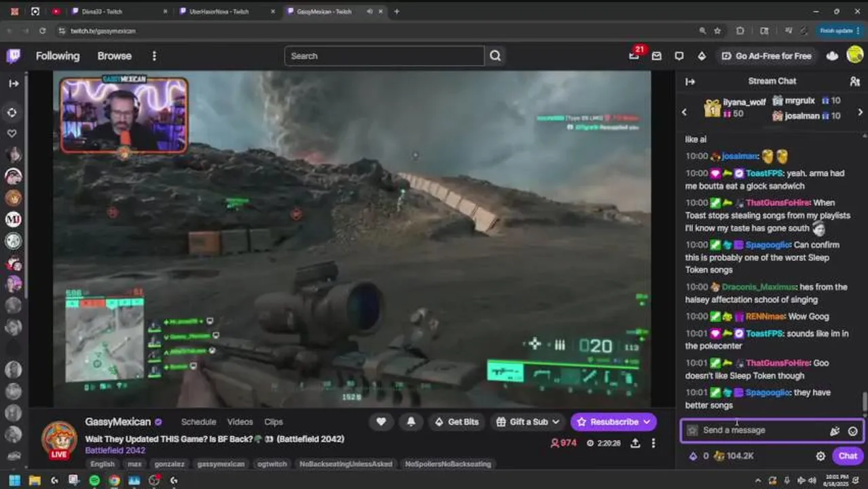Screen dimensions: 868x489
Task: Open the chat bubble icon in the top bar
Action: [x=679, y=56]
